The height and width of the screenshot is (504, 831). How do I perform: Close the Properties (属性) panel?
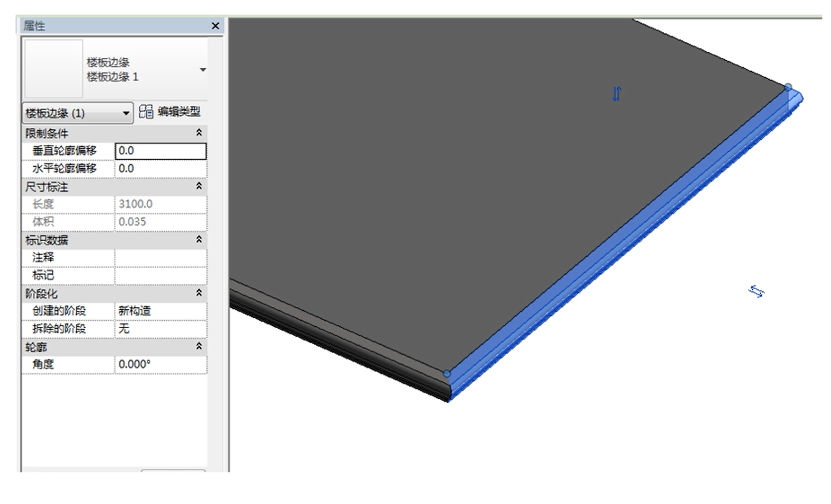click(215, 26)
